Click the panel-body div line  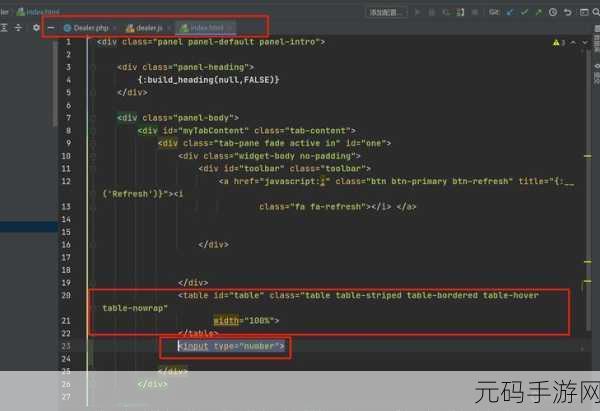click(178, 117)
